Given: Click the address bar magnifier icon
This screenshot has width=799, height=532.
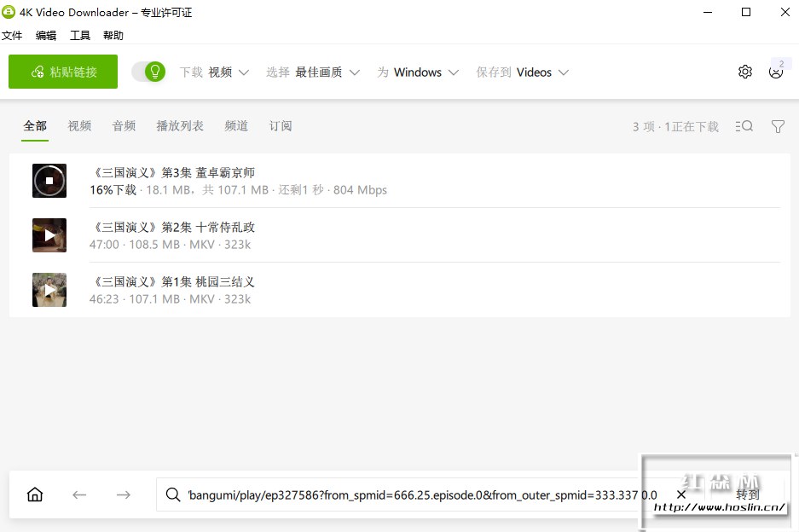Looking at the screenshot, I should coord(173,494).
